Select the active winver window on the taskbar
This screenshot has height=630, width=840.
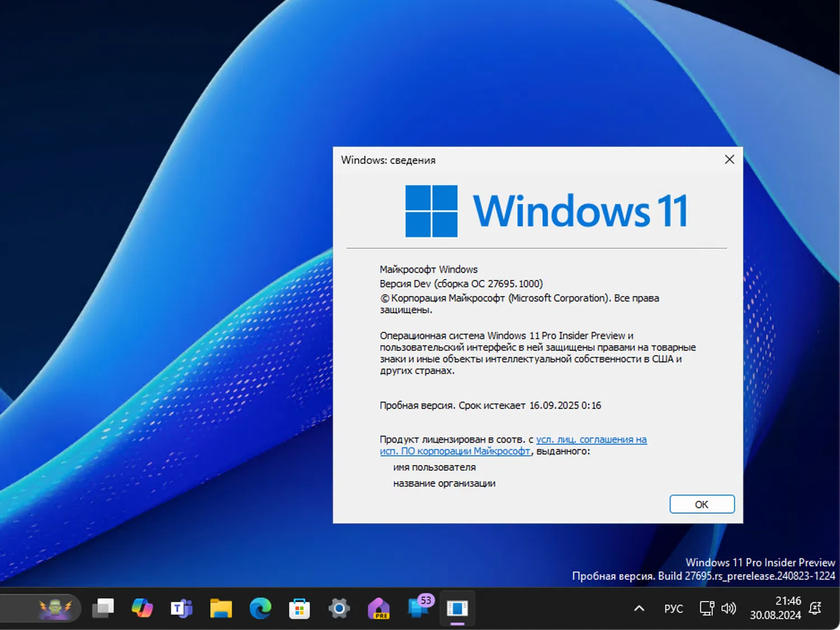tap(458, 608)
